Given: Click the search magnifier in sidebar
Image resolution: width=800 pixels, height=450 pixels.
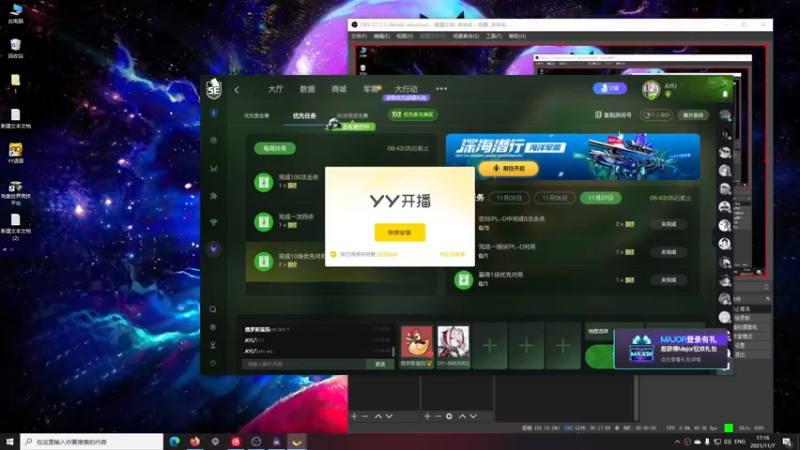Looking at the screenshot, I should pos(213,309).
